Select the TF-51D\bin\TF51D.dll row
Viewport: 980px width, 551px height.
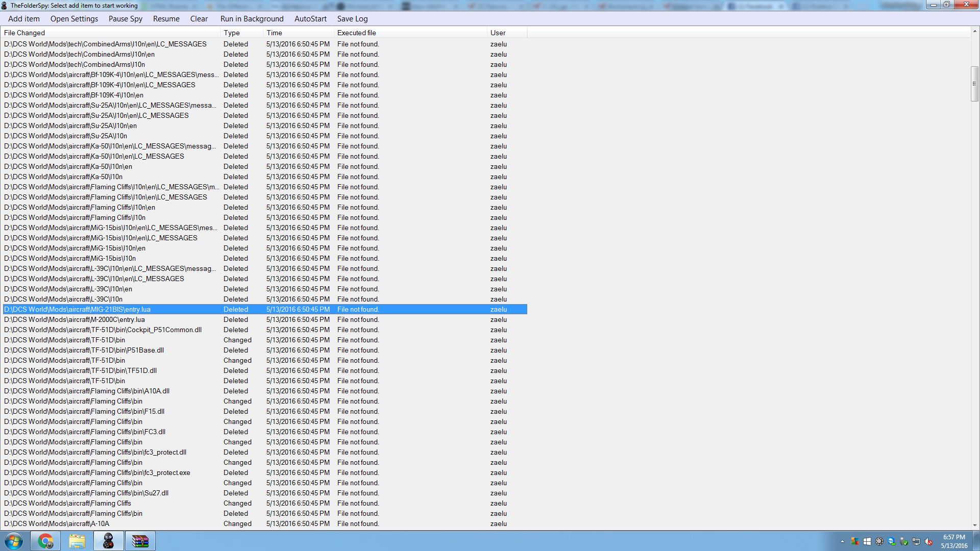[x=265, y=370]
